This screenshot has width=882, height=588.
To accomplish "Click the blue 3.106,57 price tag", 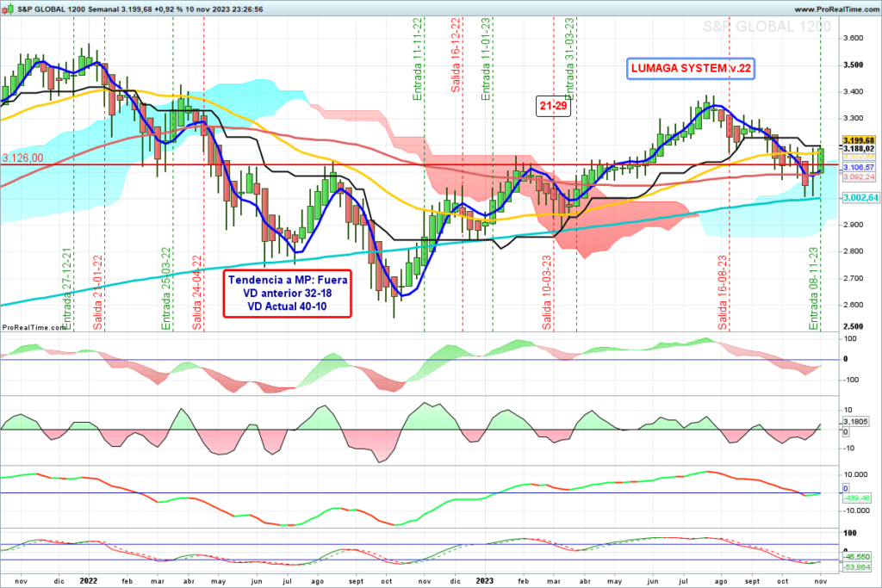I will 859,168.
